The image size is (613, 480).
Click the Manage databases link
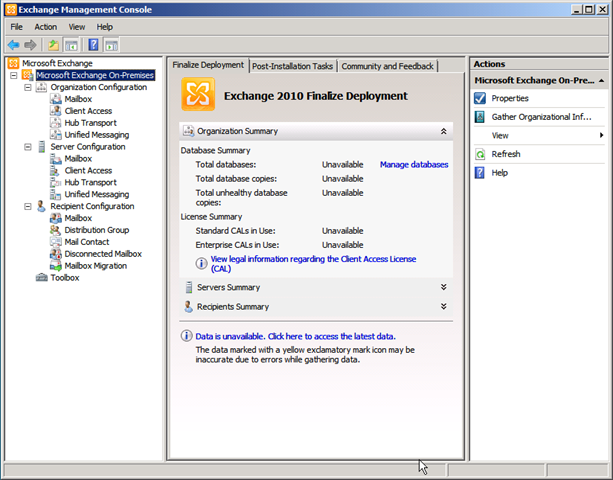(x=414, y=165)
